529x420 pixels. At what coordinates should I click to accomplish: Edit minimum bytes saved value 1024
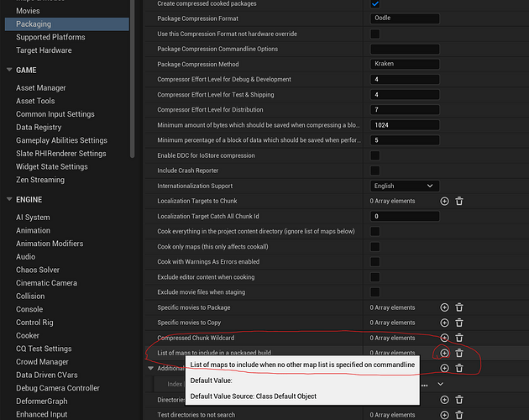pyautogui.click(x=405, y=125)
